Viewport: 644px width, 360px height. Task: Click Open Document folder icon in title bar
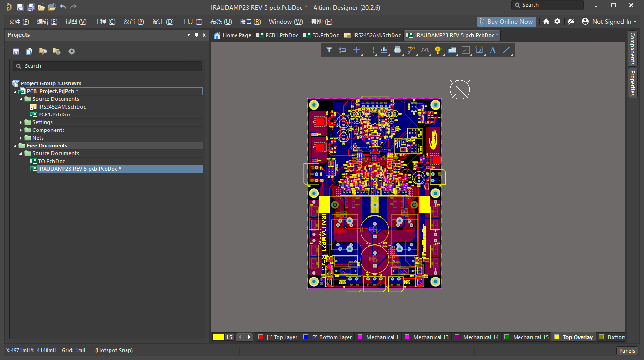(x=41, y=7)
